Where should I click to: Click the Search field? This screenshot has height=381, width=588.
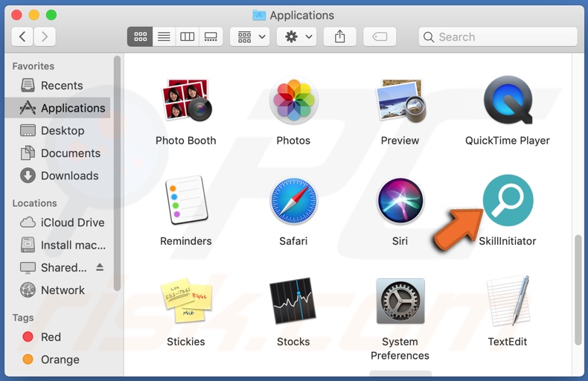tap(499, 36)
